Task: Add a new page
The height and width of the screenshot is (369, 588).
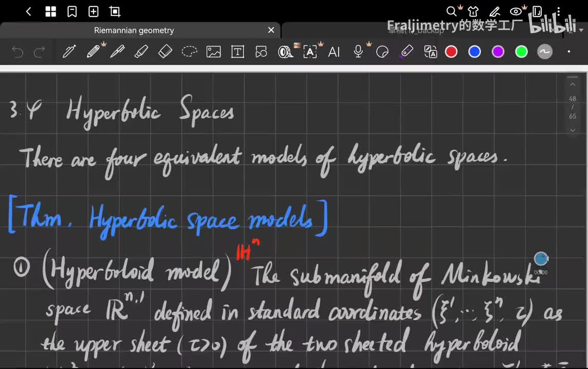Action: point(93,12)
